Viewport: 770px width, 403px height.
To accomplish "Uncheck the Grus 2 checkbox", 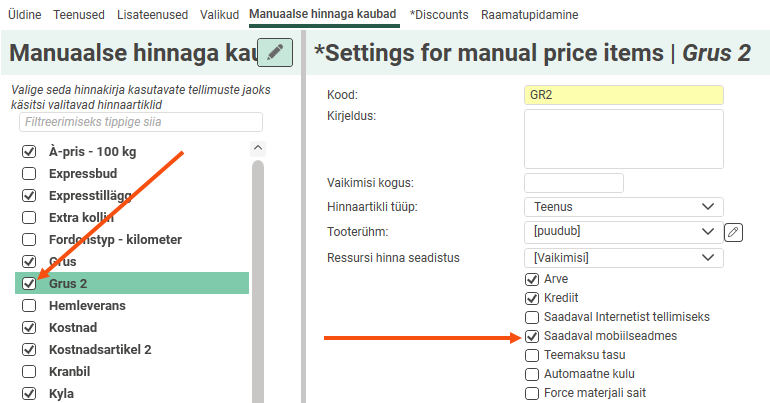I will [x=30, y=284].
